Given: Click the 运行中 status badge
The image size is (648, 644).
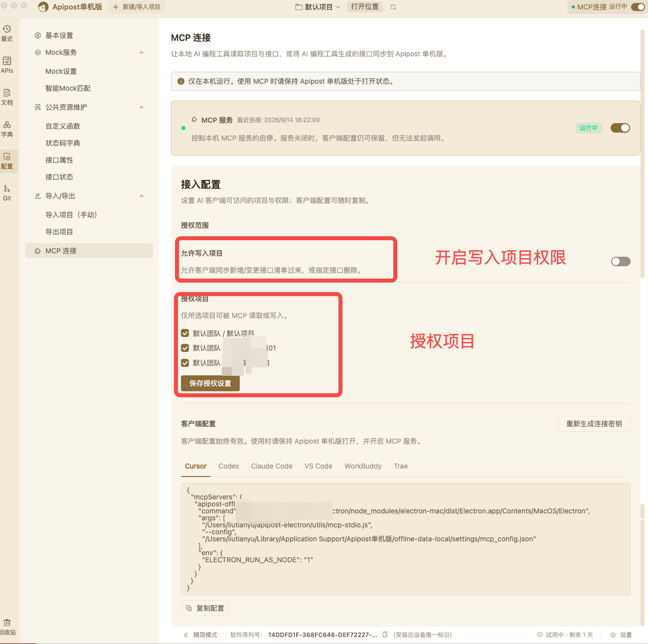Looking at the screenshot, I should (x=588, y=128).
